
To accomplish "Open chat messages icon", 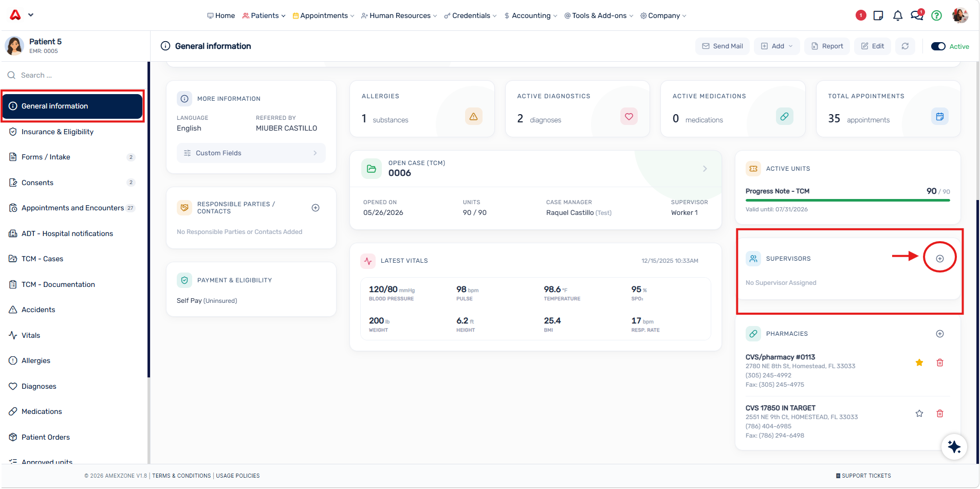I will (917, 15).
